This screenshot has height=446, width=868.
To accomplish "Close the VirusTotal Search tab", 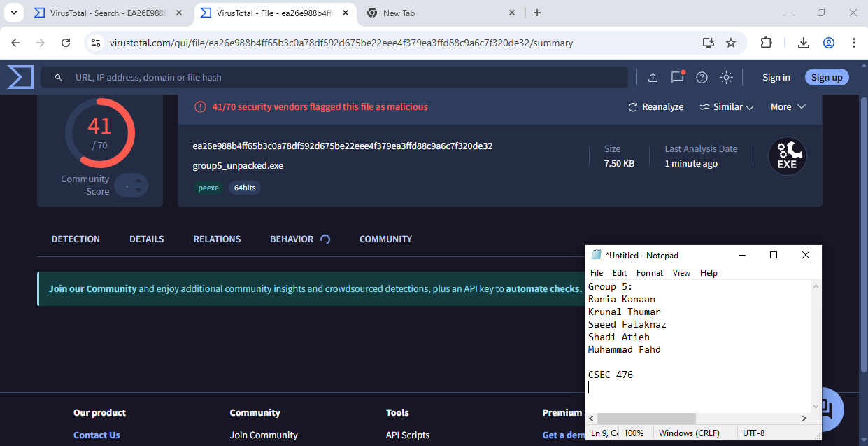I will click(x=180, y=13).
